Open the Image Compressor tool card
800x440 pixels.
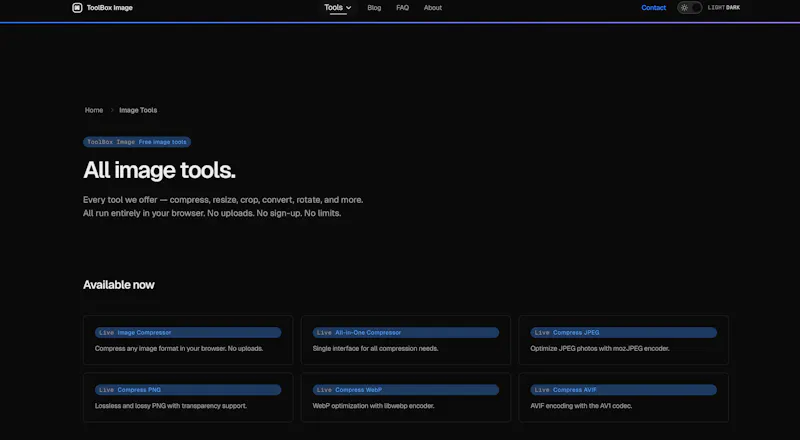(x=188, y=340)
